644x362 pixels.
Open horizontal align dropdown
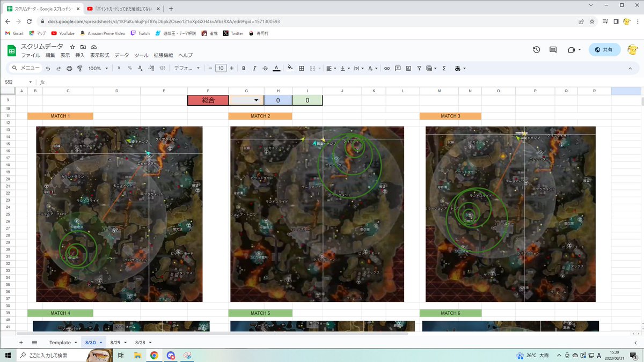[331, 69]
